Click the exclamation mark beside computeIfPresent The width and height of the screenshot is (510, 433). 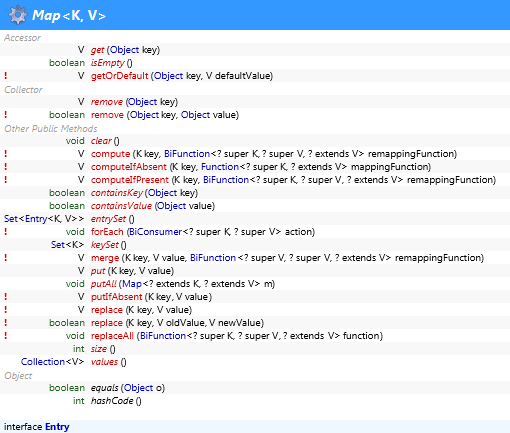pos(6,180)
